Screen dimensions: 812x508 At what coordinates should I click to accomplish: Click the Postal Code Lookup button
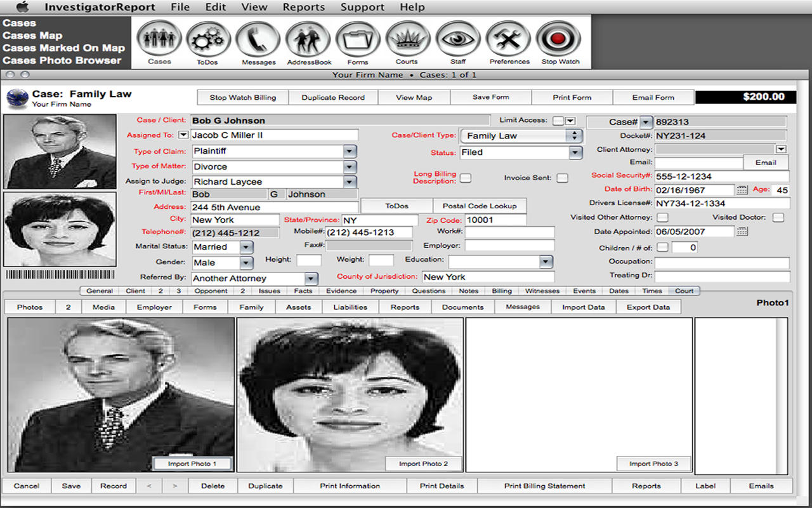click(x=479, y=206)
